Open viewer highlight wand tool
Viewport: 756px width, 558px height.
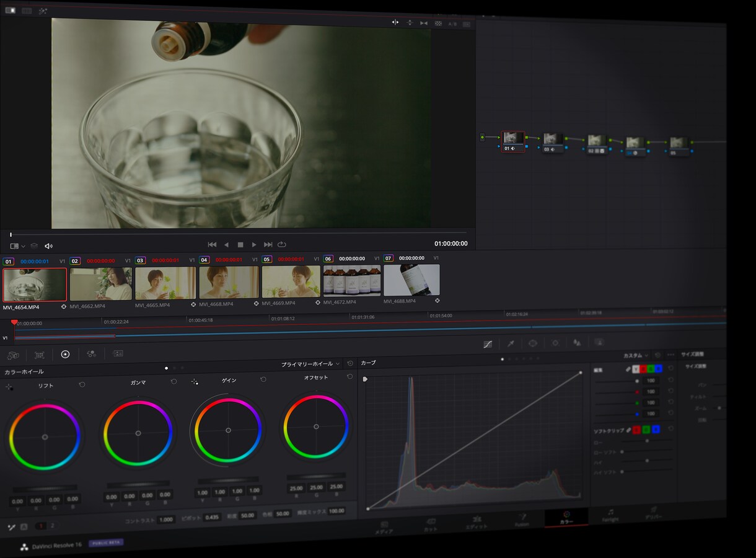coord(43,11)
